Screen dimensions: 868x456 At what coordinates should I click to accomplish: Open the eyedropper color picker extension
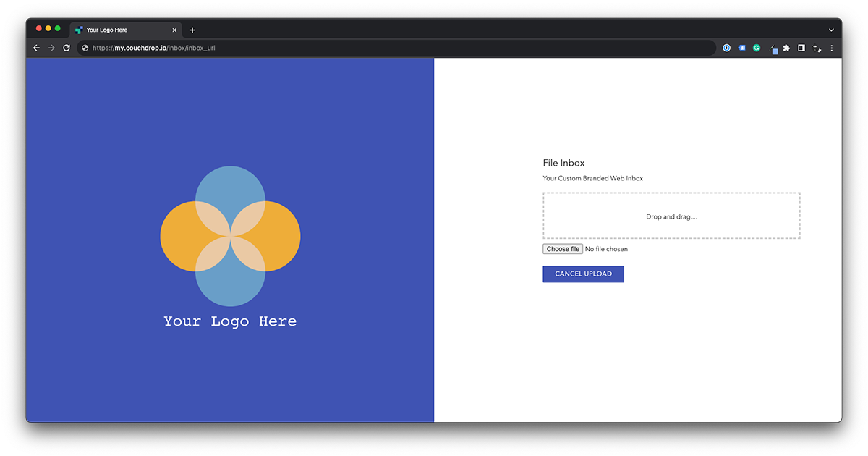click(x=774, y=48)
